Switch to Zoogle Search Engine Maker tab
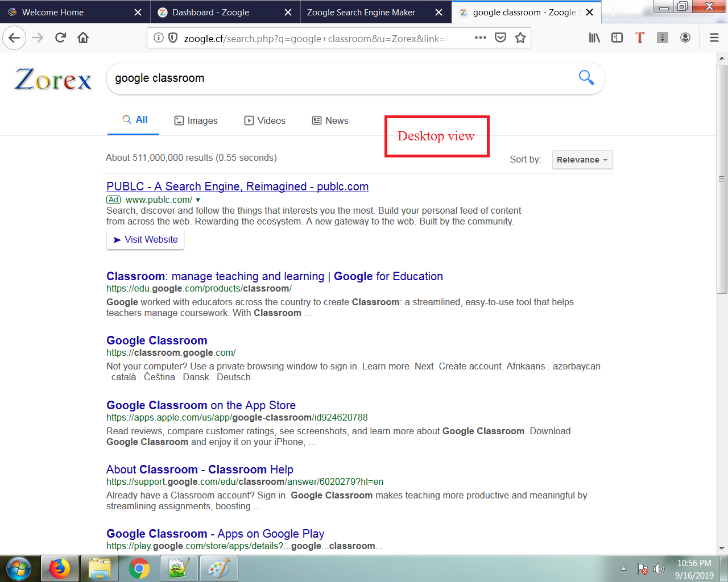Screen dimensions: 728x582 [x=361, y=12]
